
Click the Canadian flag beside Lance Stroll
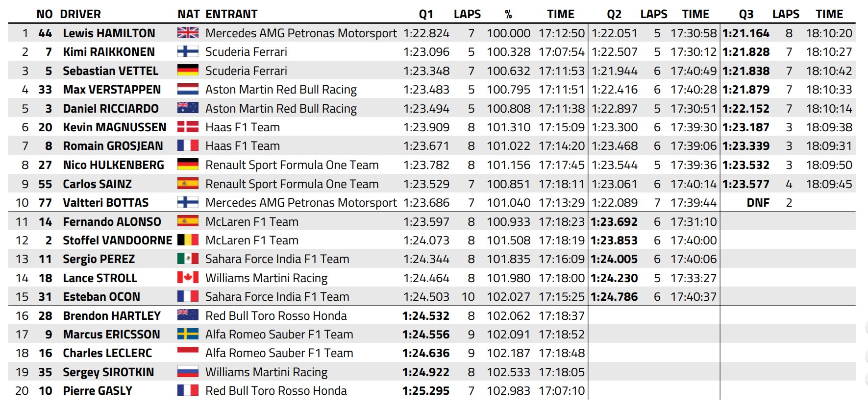point(188,278)
